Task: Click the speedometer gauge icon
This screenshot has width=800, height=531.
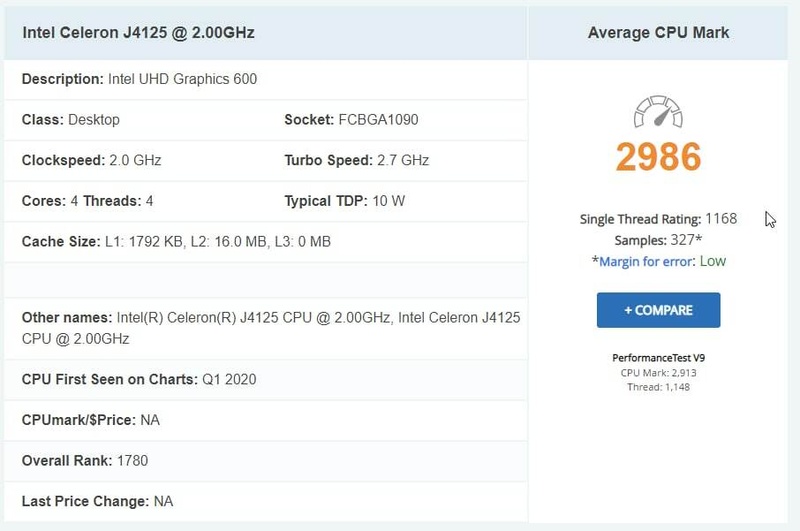Action: click(x=658, y=111)
